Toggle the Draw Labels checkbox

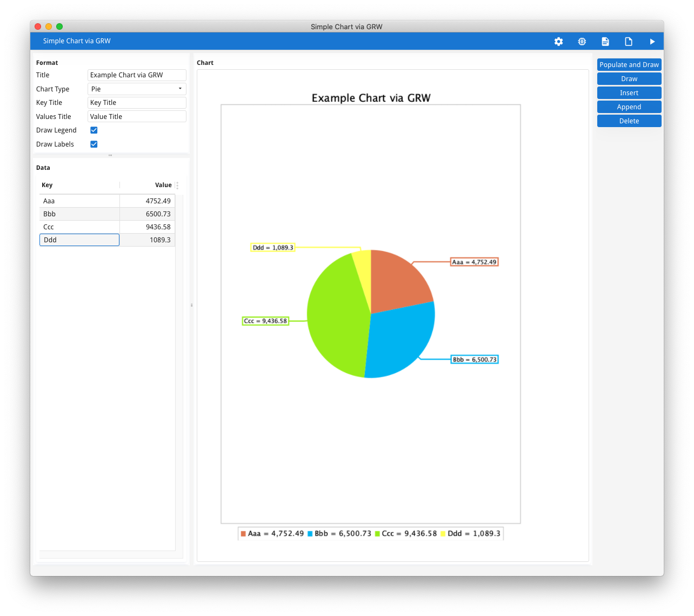coord(94,144)
